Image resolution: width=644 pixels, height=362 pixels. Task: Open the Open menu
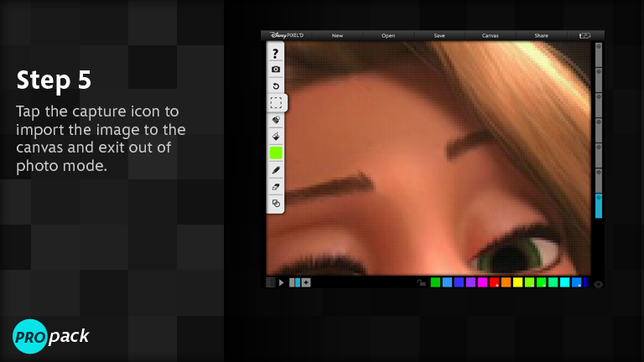388,36
